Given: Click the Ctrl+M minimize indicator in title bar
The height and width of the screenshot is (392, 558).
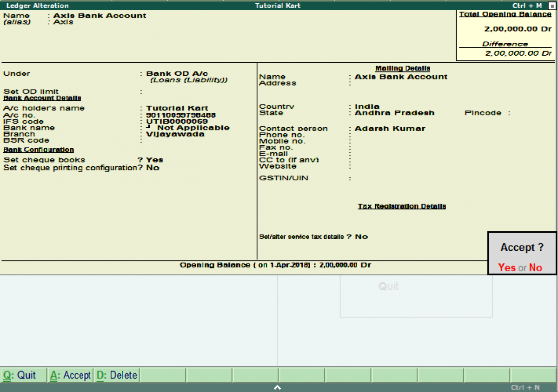Looking at the screenshot, I should (527, 6).
